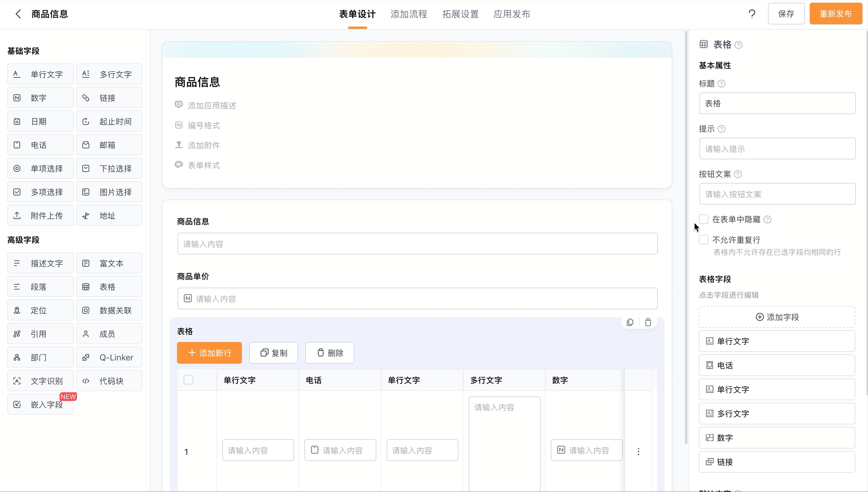This screenshot has width=868, height=492.
Task: Add a 日期 field
Action: click(x=40, y=121)
